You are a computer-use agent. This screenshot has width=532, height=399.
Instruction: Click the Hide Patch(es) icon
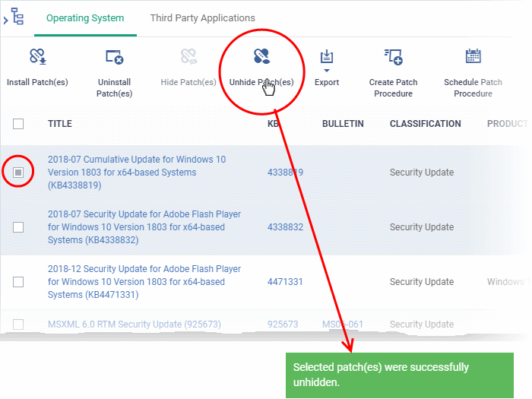coord(188,56)
